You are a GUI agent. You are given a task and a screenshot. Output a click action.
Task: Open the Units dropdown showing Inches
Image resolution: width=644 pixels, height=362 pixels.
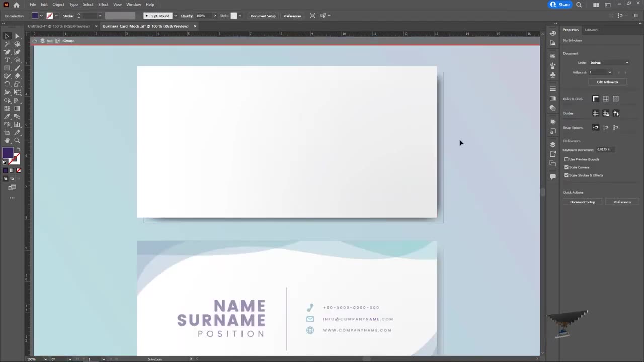(609, 63)
